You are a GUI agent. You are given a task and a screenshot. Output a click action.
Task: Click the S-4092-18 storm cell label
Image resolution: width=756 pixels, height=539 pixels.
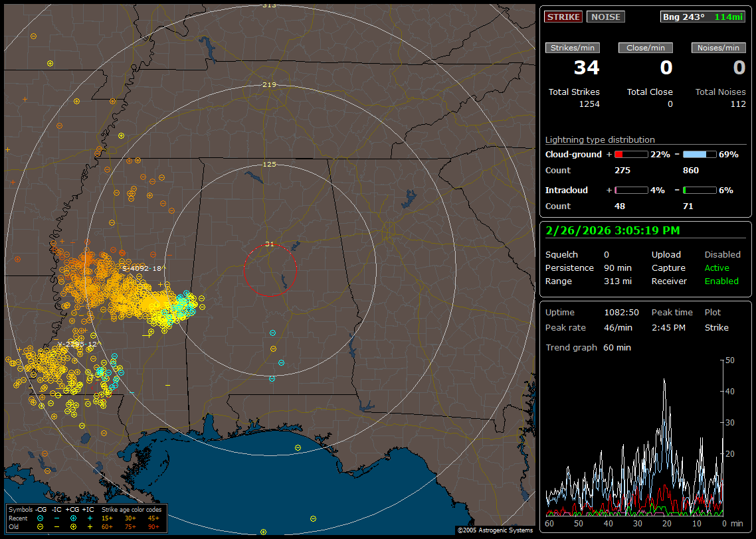tap(142, 268)
